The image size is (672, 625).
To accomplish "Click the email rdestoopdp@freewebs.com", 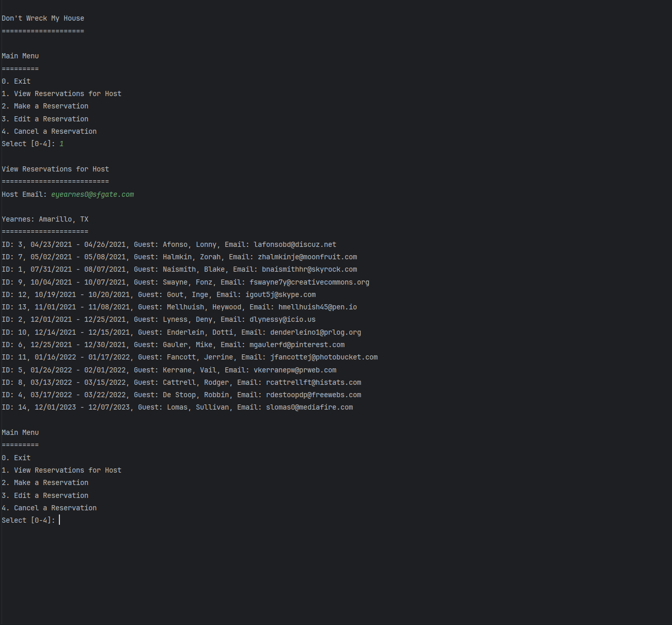I will 313,395.
